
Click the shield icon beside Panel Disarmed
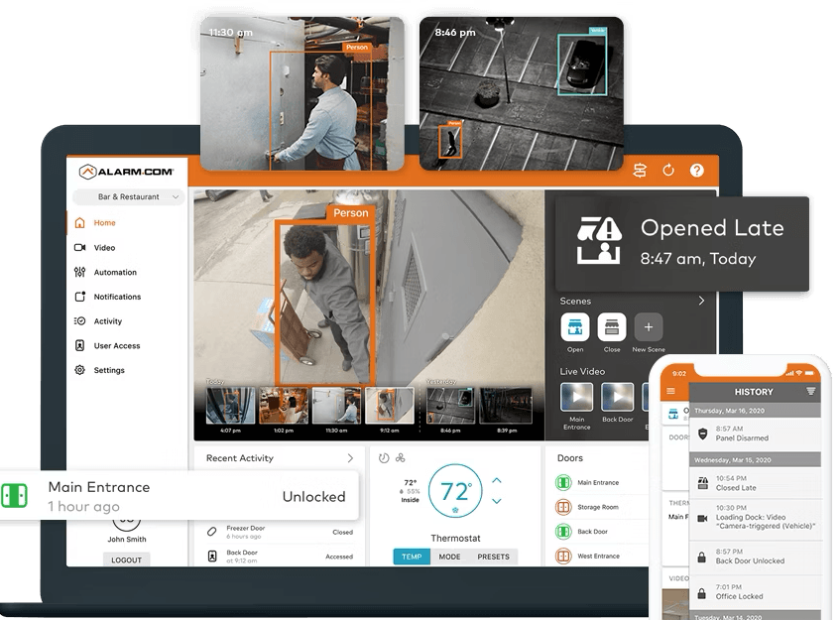[x=703, y=434]
